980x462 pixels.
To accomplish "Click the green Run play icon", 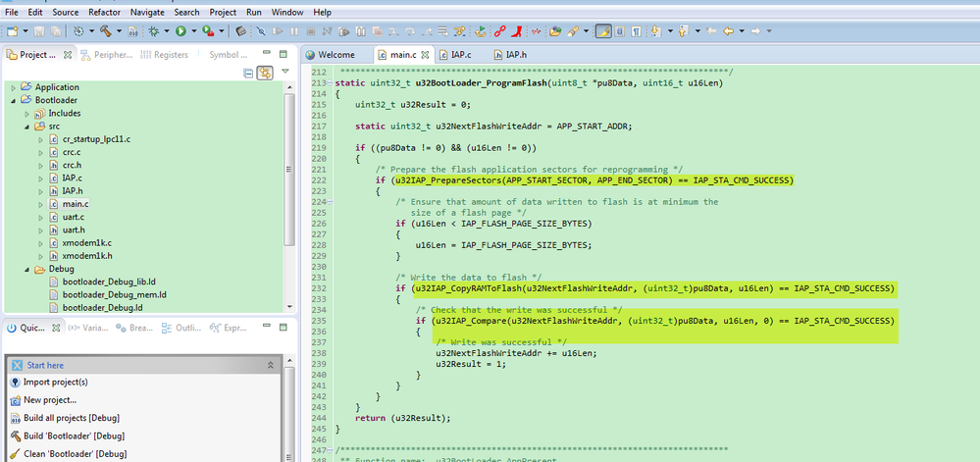I will (181, 31).
